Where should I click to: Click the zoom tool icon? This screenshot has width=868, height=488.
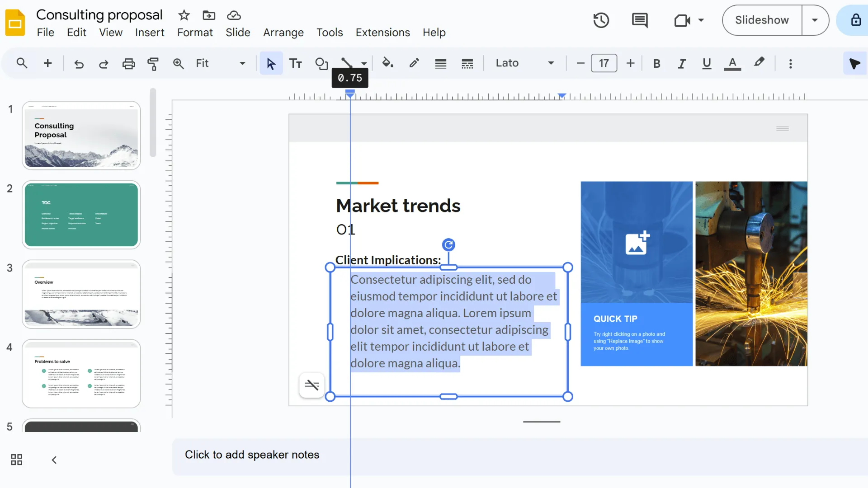178,64
